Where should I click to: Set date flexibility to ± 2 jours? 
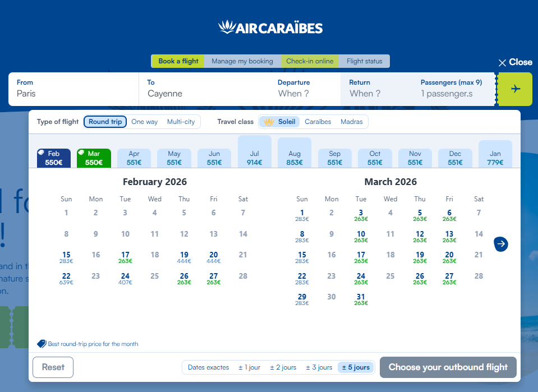tap(283, 367)
